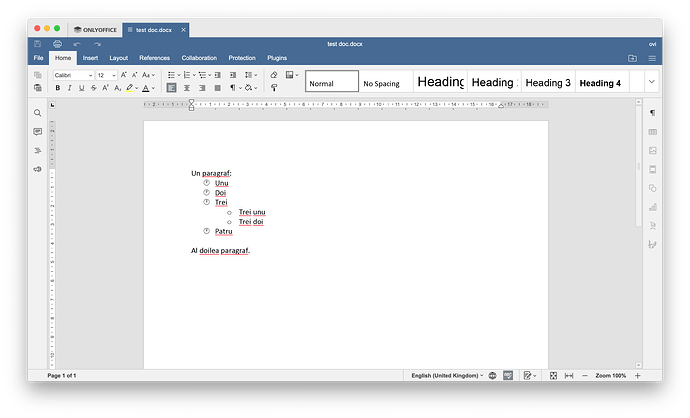
Task: Toggle center text alignment
Action: [187, 88]
